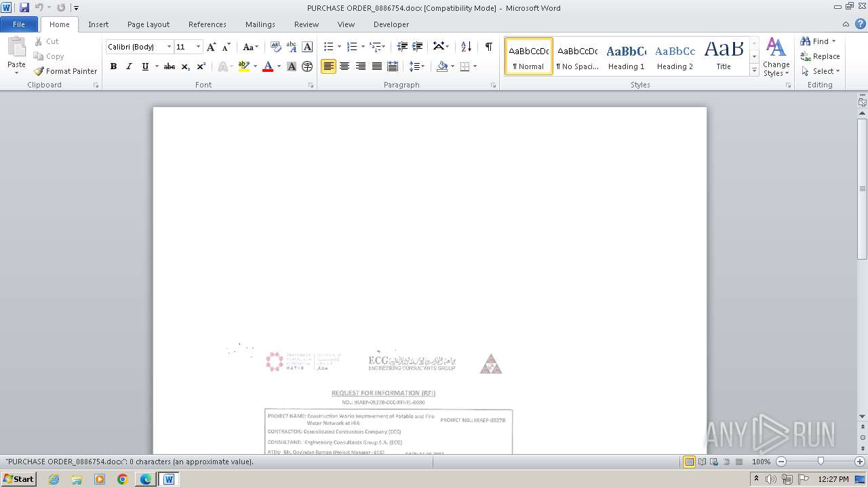Click the Start button
868x488 pixels.
click(18, 479)
